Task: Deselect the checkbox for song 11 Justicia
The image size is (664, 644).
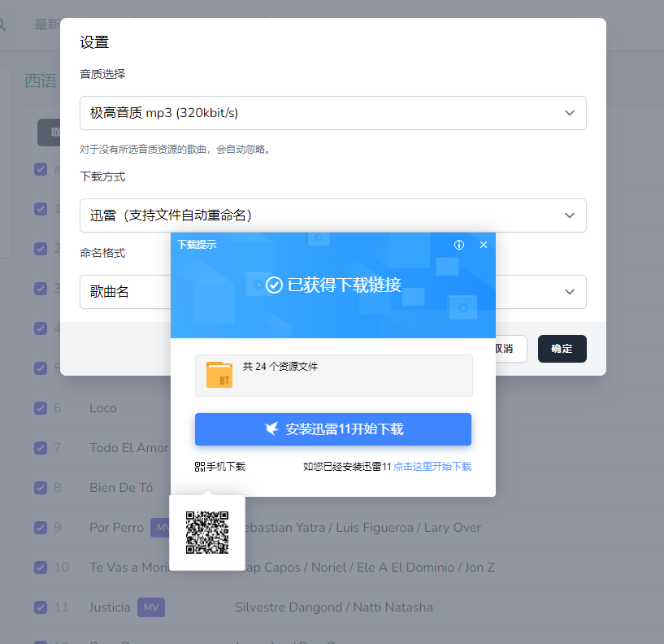Action: pos(41,607)
